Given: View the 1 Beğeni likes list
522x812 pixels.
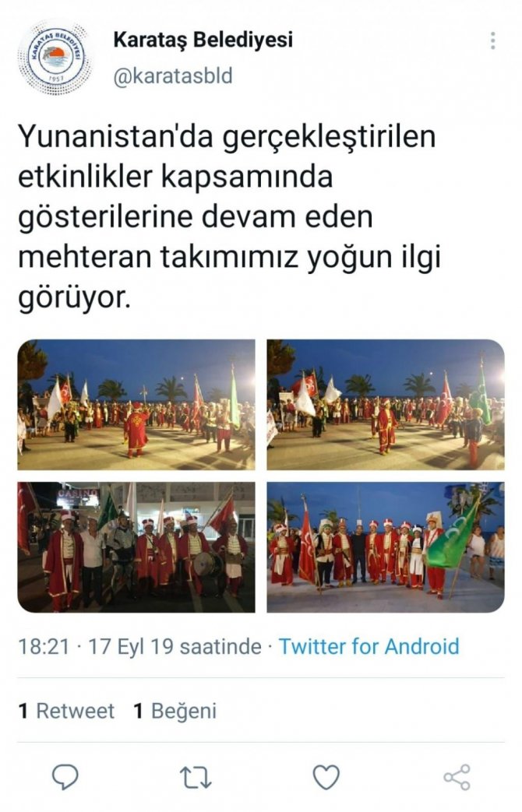Looking at the screenshot, I should click(175, 711).
